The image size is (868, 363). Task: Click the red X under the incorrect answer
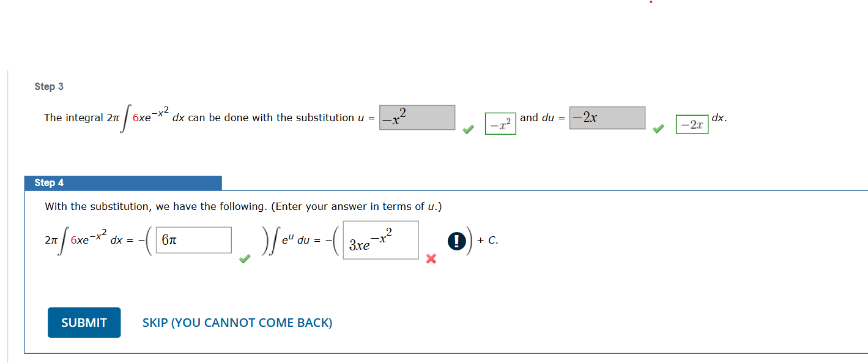[431, 258]
